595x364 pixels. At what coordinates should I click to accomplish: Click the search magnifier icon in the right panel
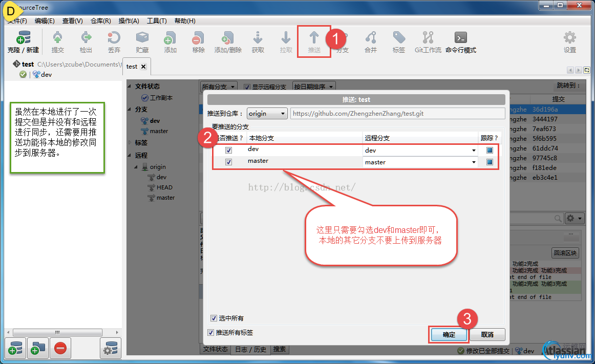558,218
